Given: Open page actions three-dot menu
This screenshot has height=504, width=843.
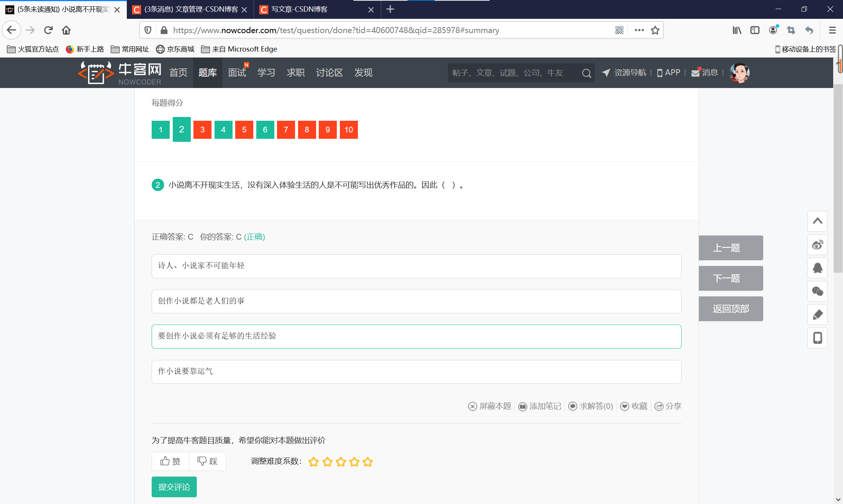Looking at the screenshot, I should coord(639,30).
